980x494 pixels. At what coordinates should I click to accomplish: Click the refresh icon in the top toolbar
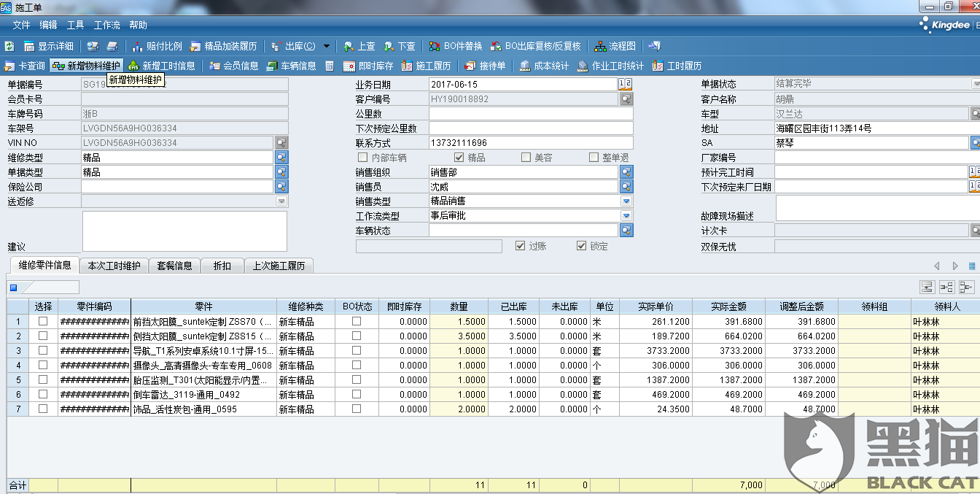click(9, 46)
